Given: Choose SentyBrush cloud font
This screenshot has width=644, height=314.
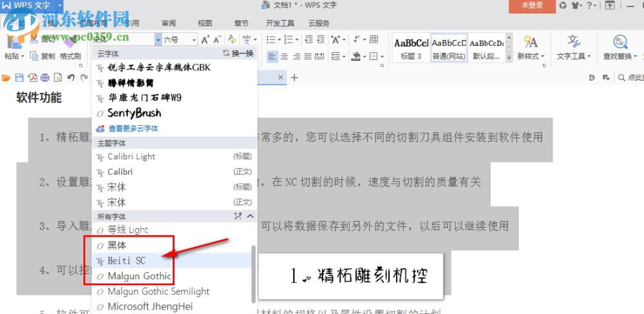Looking at the screenshot, I should click(x=174, y=113).
